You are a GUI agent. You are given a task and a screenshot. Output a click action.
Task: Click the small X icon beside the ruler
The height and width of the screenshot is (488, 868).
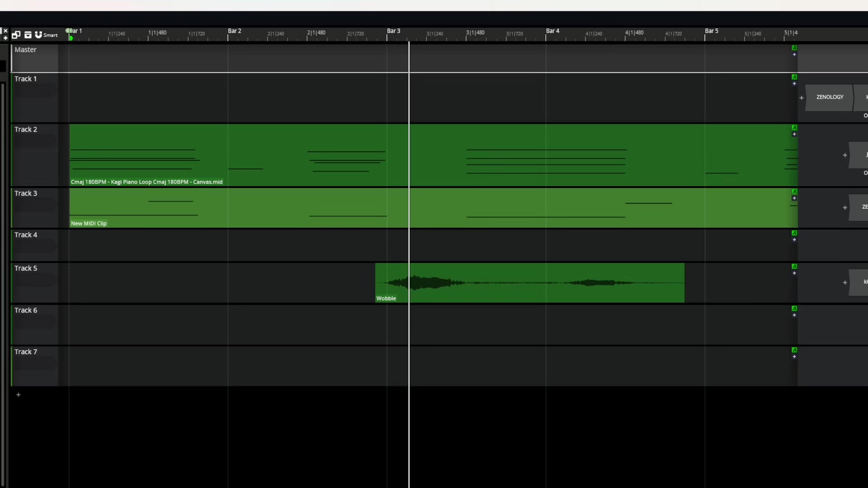pos(5,31)
